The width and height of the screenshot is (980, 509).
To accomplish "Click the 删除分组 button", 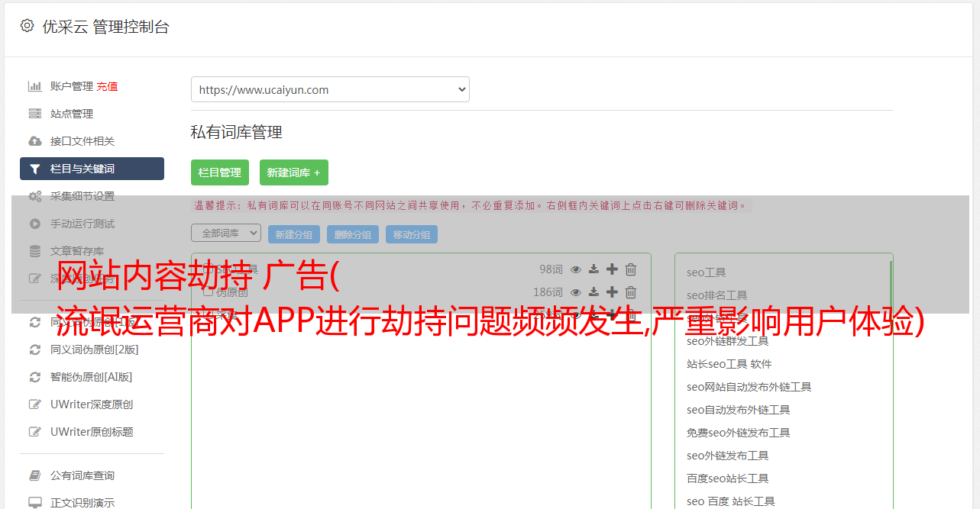I will [353, 234].
